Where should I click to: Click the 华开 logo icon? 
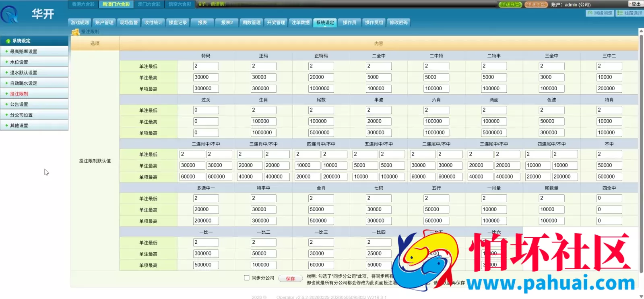[x=10, y=15]
